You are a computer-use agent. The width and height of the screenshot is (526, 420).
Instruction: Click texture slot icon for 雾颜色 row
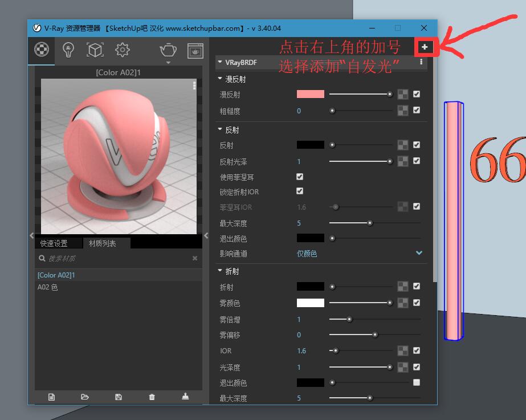402,303
